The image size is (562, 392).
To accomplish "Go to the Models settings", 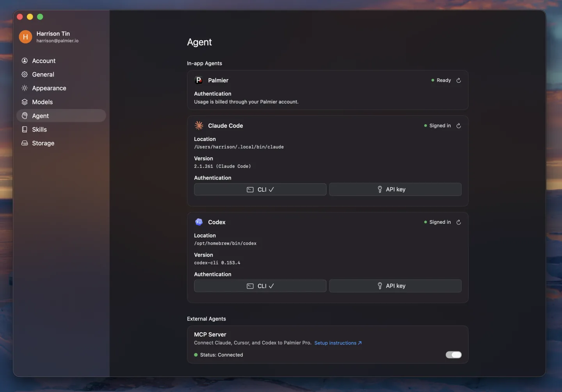I will [x=61, y=102].
